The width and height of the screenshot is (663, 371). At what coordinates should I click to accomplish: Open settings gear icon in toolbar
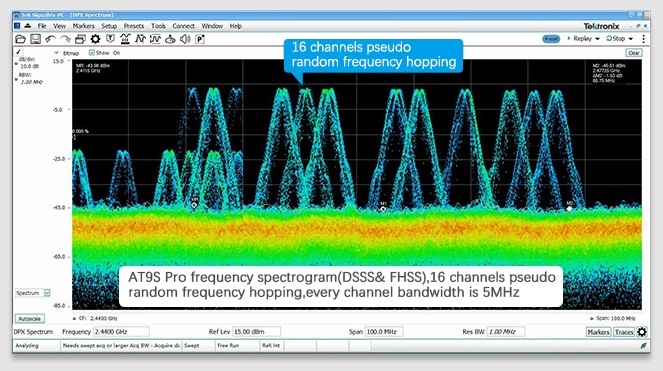click(x=96, y=39)
